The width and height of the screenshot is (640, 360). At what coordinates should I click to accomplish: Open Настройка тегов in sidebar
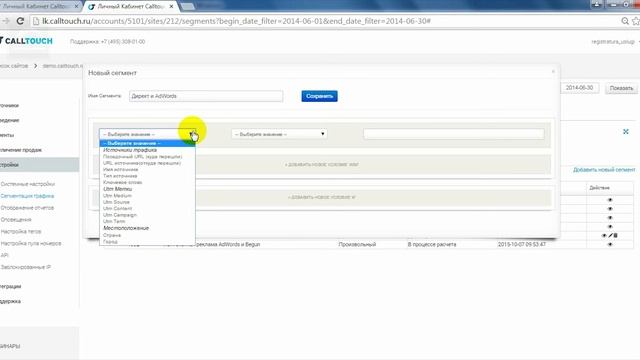[21, 231]
